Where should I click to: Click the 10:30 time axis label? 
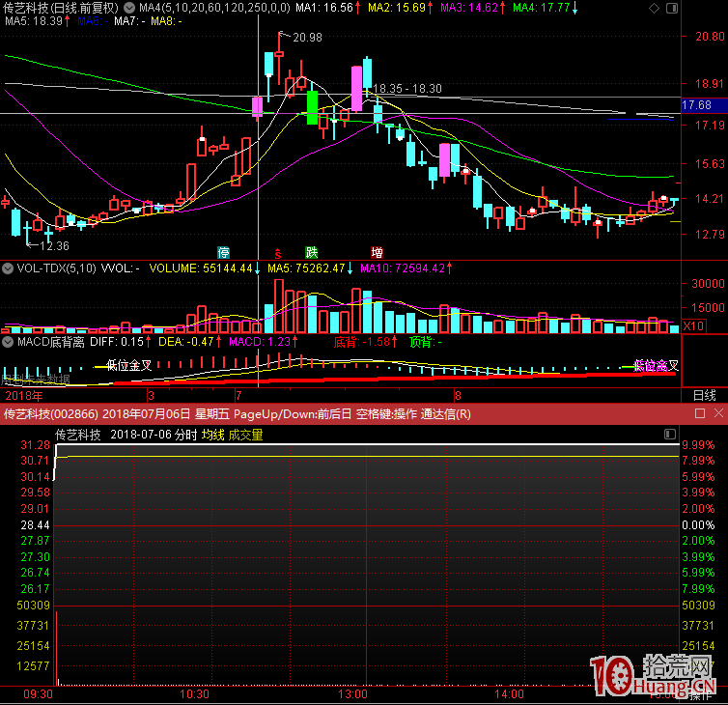point(194,694)
